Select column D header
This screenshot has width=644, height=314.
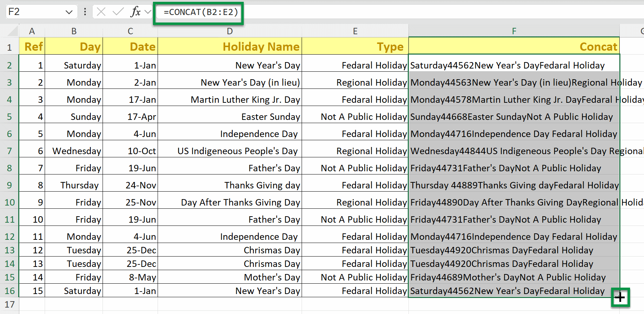coord(229,31)
